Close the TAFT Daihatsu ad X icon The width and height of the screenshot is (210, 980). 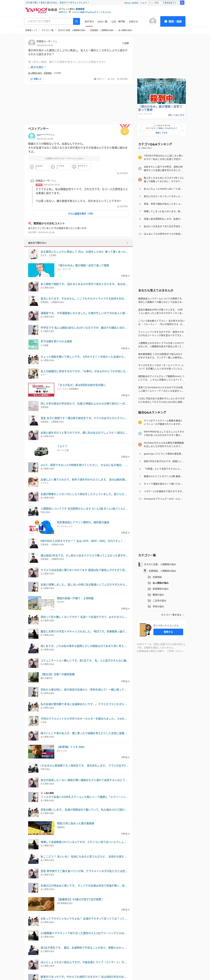(x=129, y=457)
